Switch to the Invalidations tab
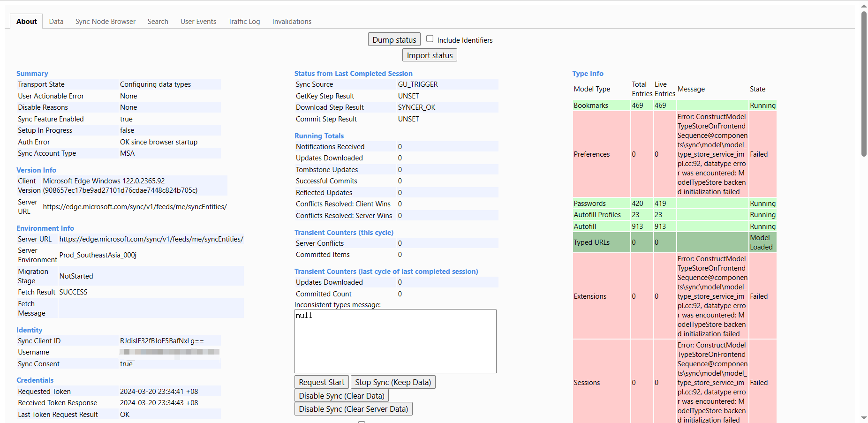The height and width of the screenshot is (423, 868). (292, 22)
